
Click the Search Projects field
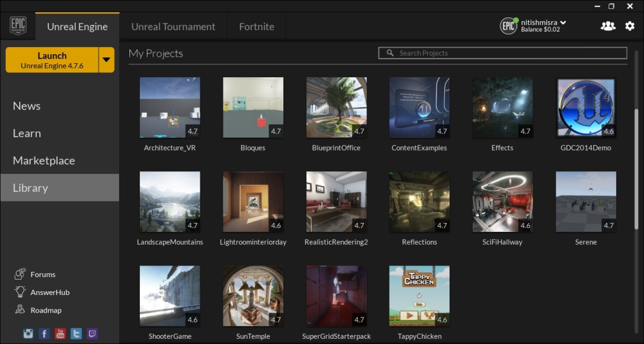503,53
